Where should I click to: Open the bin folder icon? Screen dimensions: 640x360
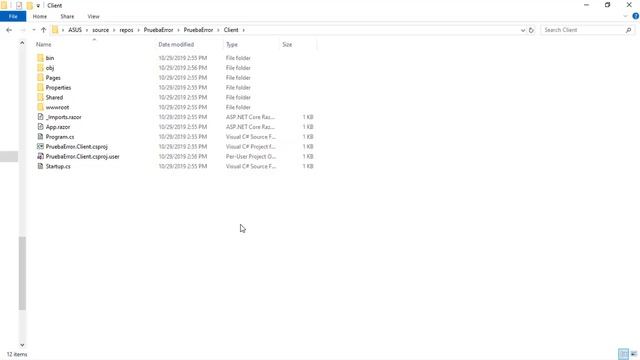coord(40,58)
